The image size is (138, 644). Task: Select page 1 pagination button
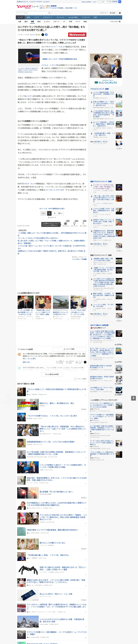pos(49,213)
